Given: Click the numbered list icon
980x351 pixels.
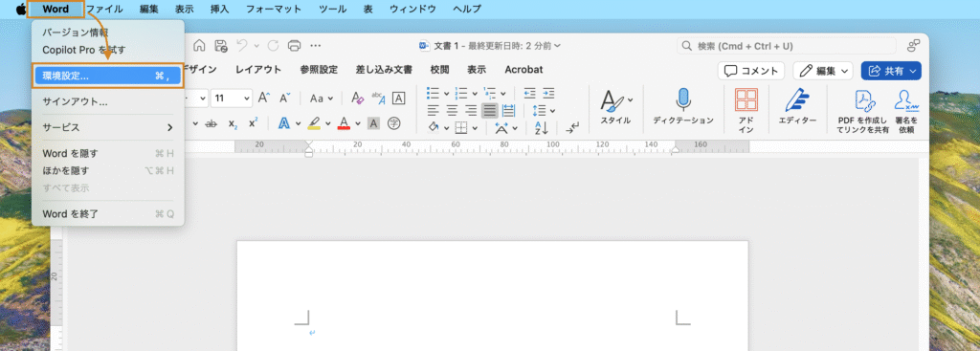Looking at the screenshot, I should 461,93.
